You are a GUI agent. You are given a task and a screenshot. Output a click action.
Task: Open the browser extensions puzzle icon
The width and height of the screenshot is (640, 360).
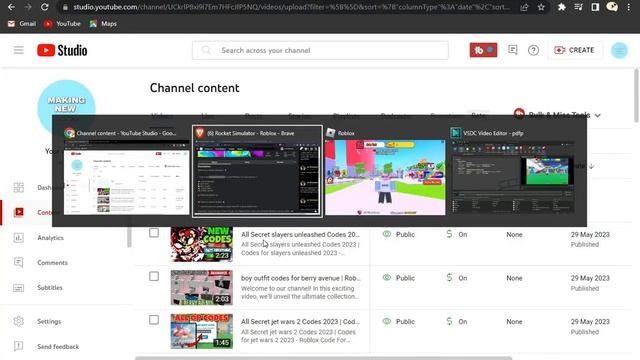pyautogui.click(x=562, y=7)
